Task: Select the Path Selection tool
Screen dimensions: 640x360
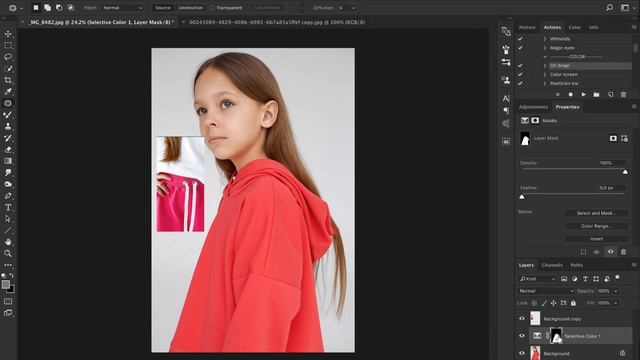Action: (8, 219)
